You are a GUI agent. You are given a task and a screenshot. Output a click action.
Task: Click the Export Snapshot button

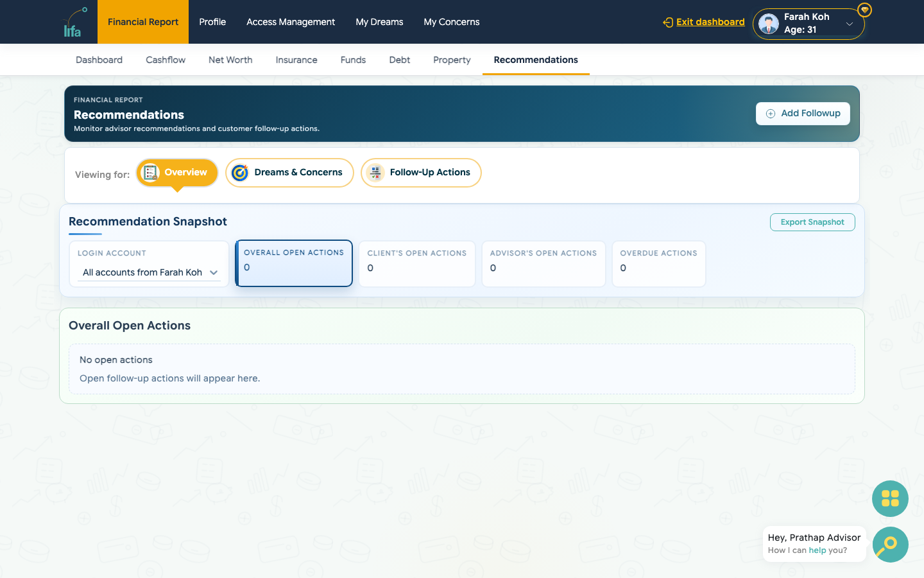[812, 222]
